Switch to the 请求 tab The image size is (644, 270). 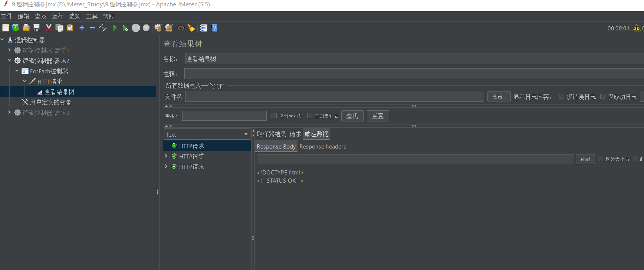click(295, 134)
